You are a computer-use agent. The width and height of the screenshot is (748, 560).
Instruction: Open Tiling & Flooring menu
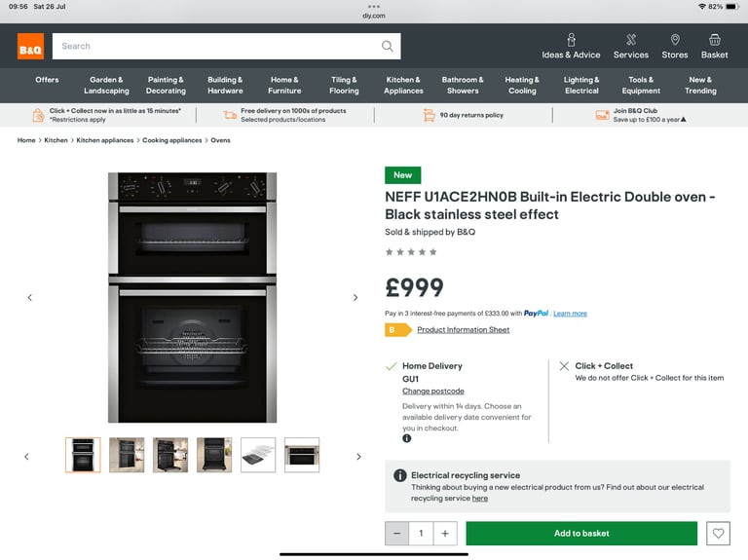[344, 85]
